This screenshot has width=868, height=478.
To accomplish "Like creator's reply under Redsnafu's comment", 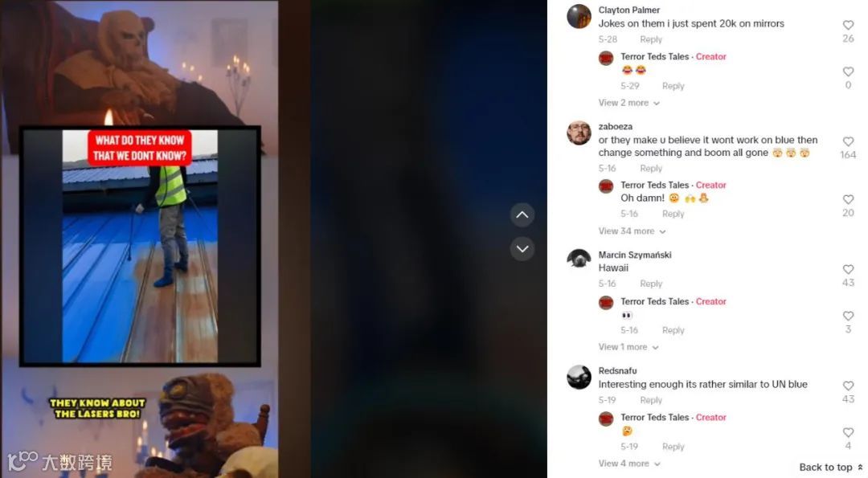I will 848,432.
